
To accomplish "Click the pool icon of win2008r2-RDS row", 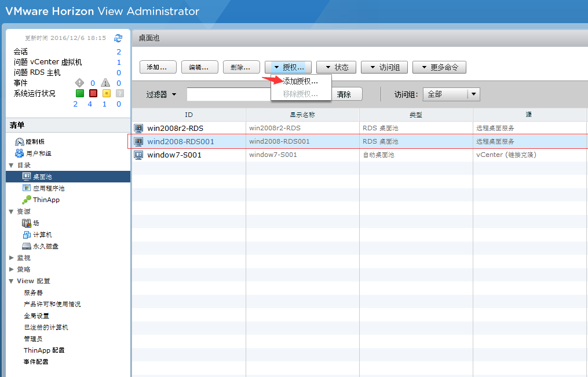I will pyautogui.click(x=139, y=128).
